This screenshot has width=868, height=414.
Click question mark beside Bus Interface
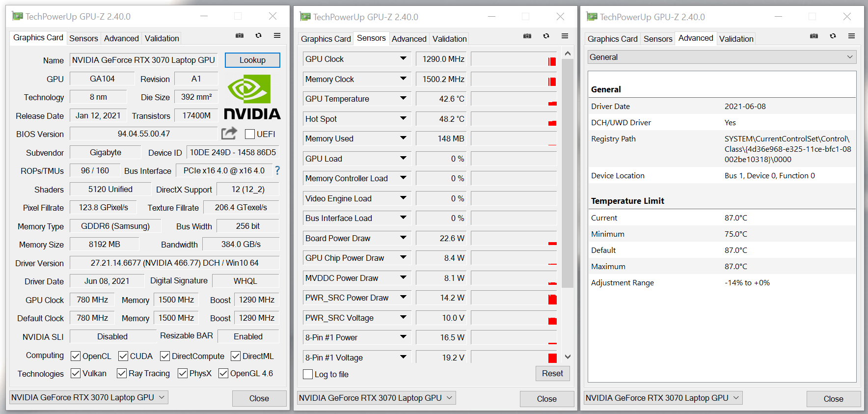click(x=277, y=170)
